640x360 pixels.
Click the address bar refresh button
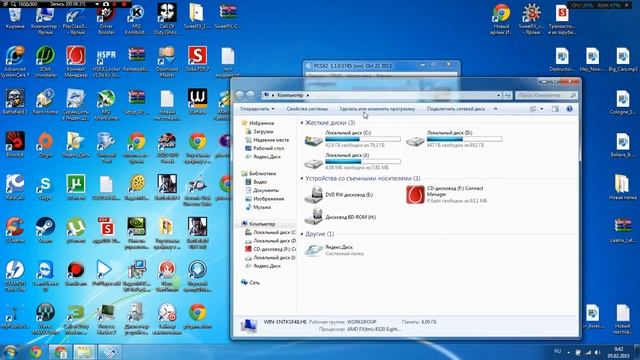tap(507, 95)
